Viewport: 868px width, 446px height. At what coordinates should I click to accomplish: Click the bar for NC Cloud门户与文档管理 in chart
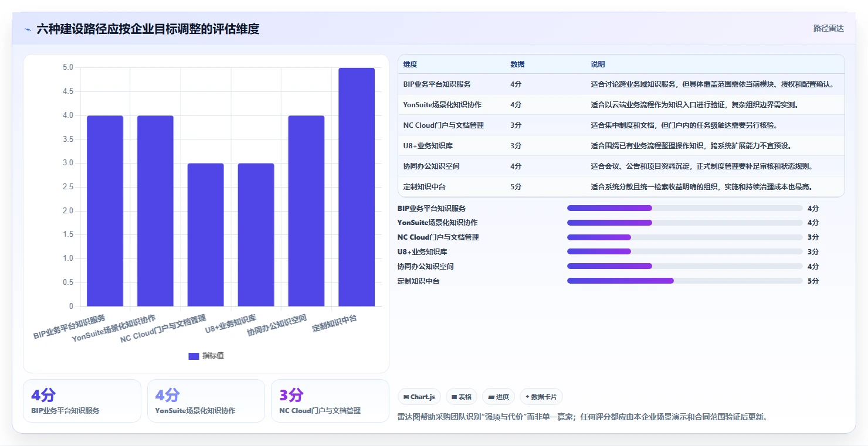click(206, 235)
